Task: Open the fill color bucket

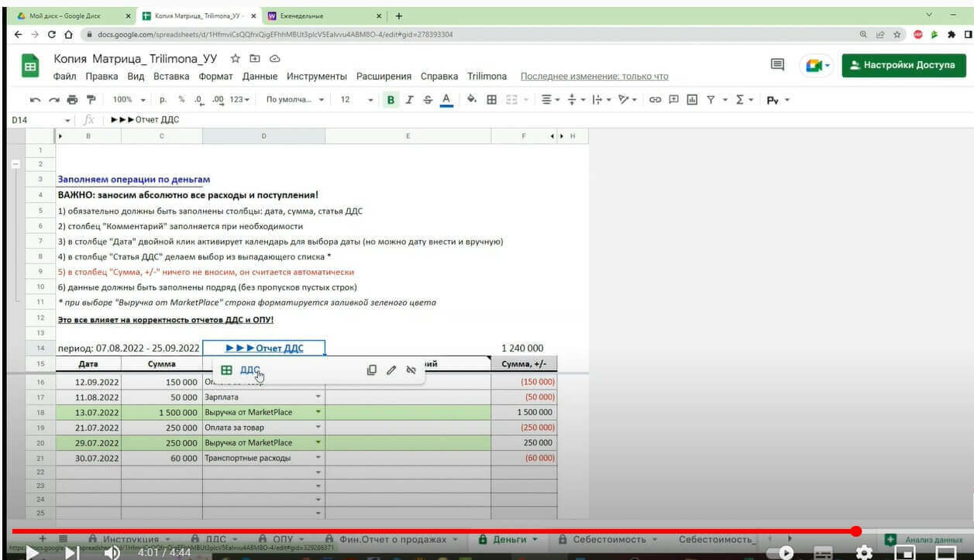Action: point(471,100)
